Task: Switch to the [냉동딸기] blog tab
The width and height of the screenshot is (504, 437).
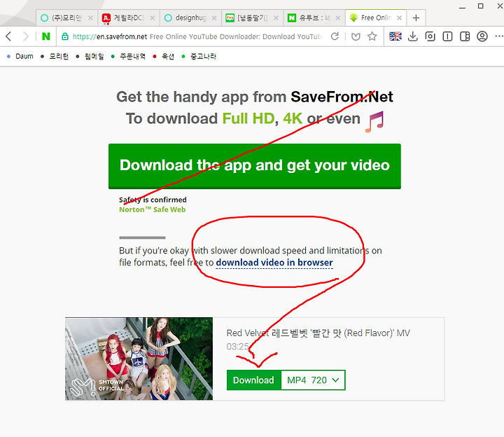Action: click(252, 18)
